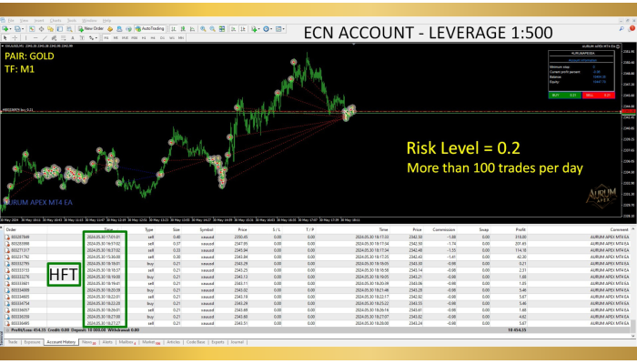Open the Journal tab
Image resolution: width=637 pixels, height=364 pixels.
pyautogui.click(x=237, y=342)
